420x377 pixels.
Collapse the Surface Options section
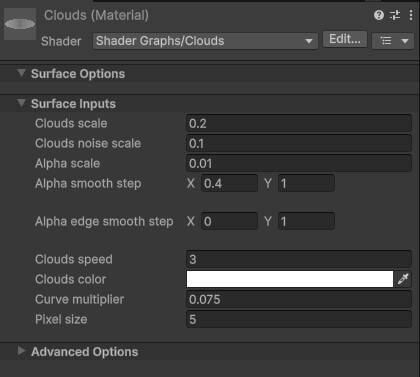pos(21,73)
